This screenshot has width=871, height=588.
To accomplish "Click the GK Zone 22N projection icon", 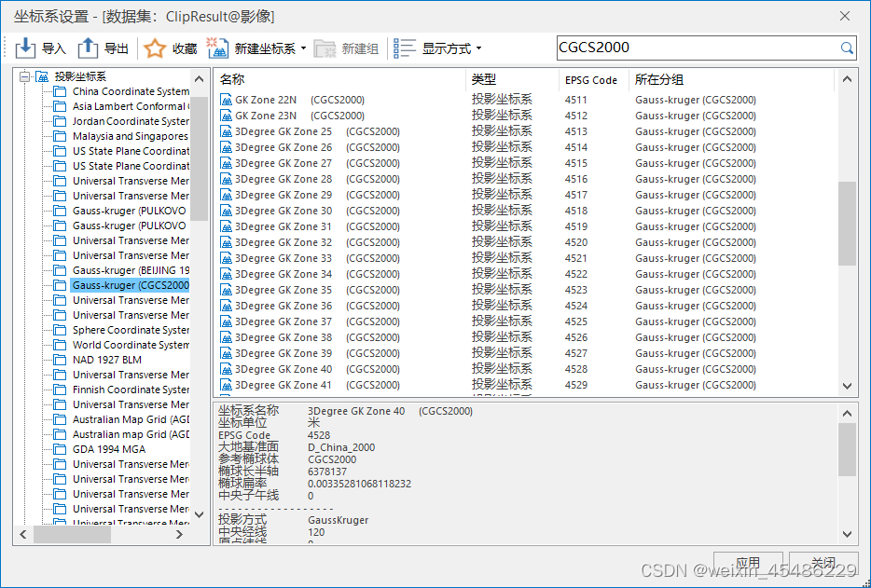I will [226, 100].
